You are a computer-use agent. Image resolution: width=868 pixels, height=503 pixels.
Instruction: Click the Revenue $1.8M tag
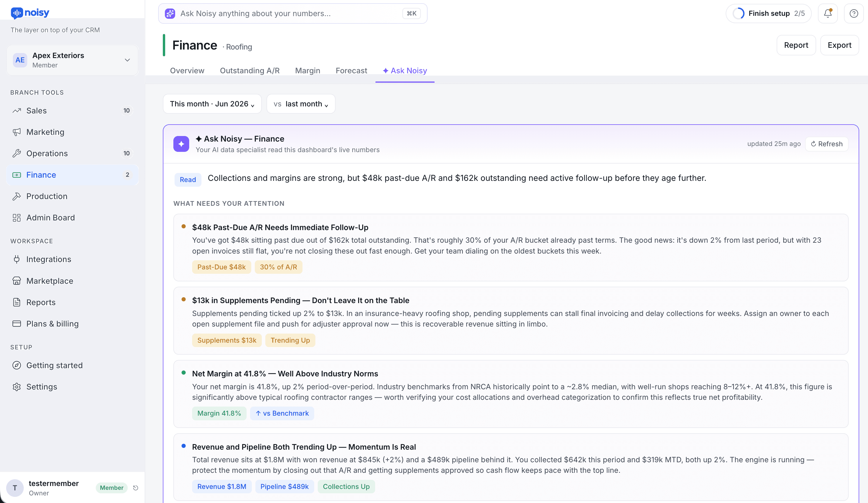[222, 487]
